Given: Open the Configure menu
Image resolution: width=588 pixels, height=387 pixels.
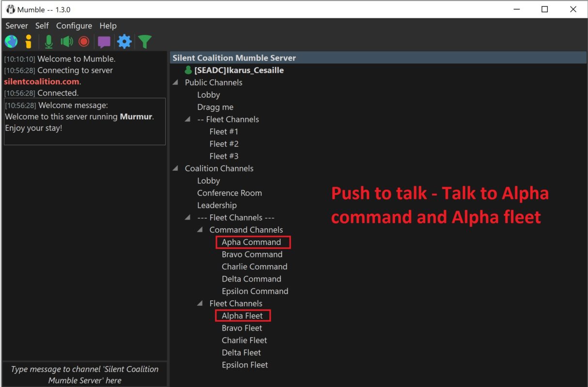Looking at the screenshot, I should [74, 26].
